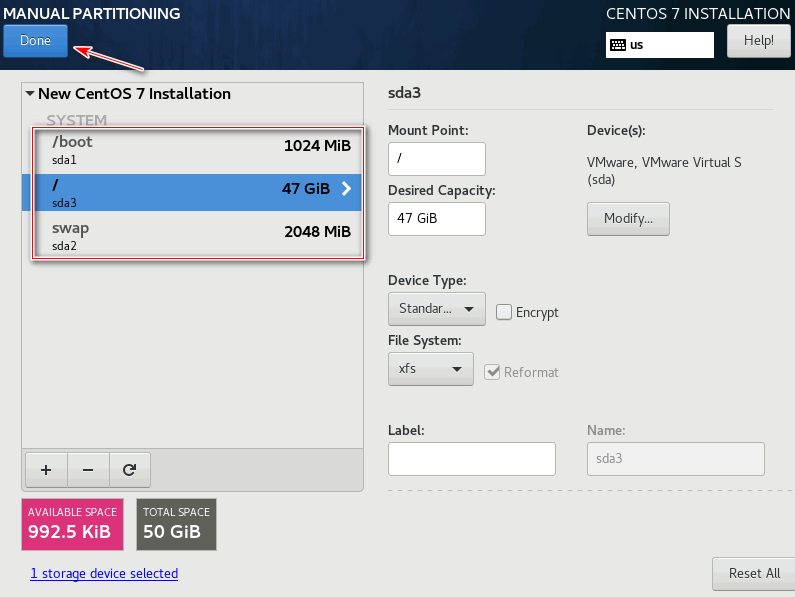Image resolution: width=795 pixels, height=597 pixels.
Task: Select the /boot sda1 partition
Action: 198,151
